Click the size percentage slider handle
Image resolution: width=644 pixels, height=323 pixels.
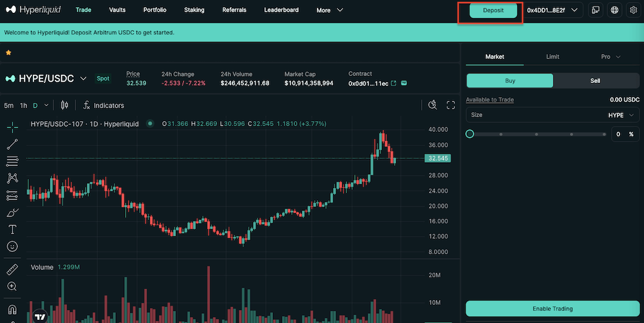tap(470, 134)
